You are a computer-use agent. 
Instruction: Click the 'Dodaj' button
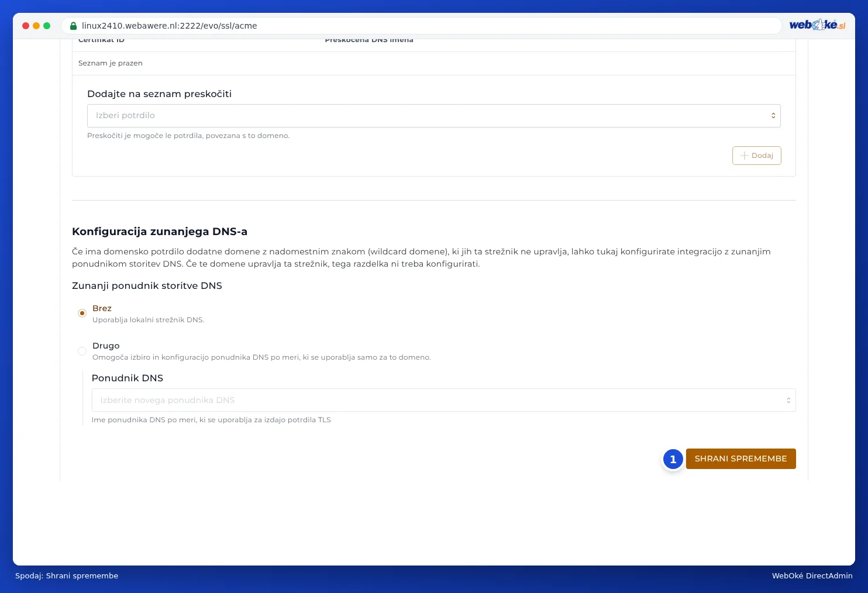tap(757, 156)
